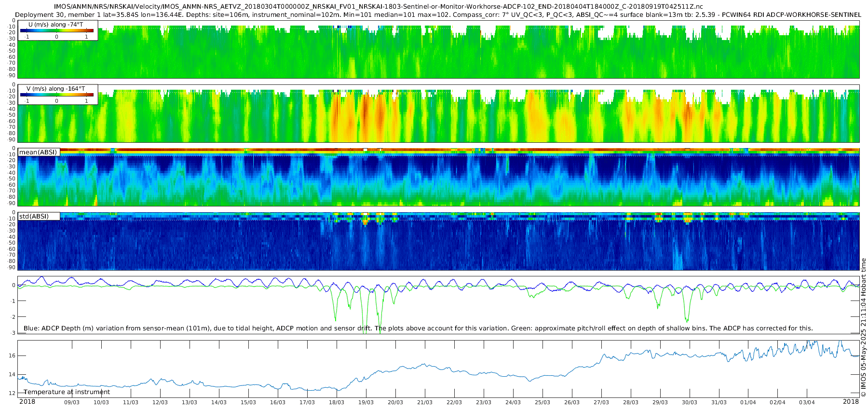Choose the 30/03 date tick label
Viewport: 868px width, 410px height.
pyautogui.click(x=690, y=402)
